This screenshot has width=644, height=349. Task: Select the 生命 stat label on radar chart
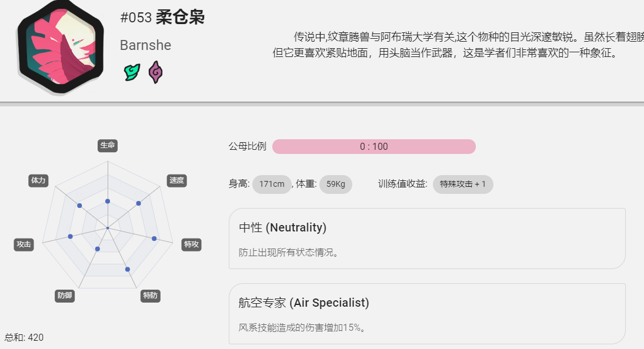coord(108,146)
